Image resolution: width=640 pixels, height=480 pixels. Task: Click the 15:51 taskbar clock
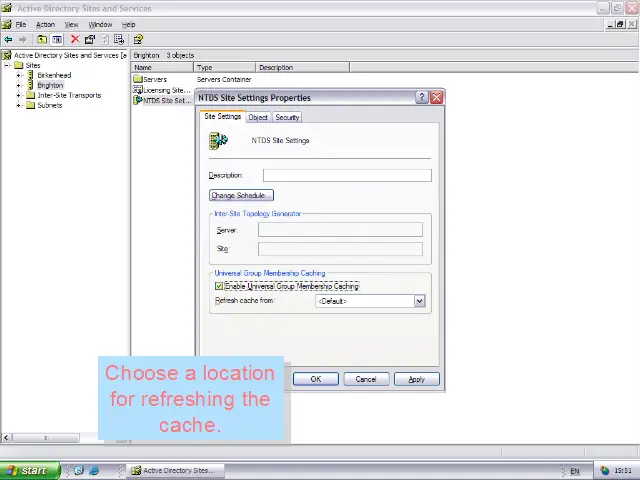click(623, 471)
